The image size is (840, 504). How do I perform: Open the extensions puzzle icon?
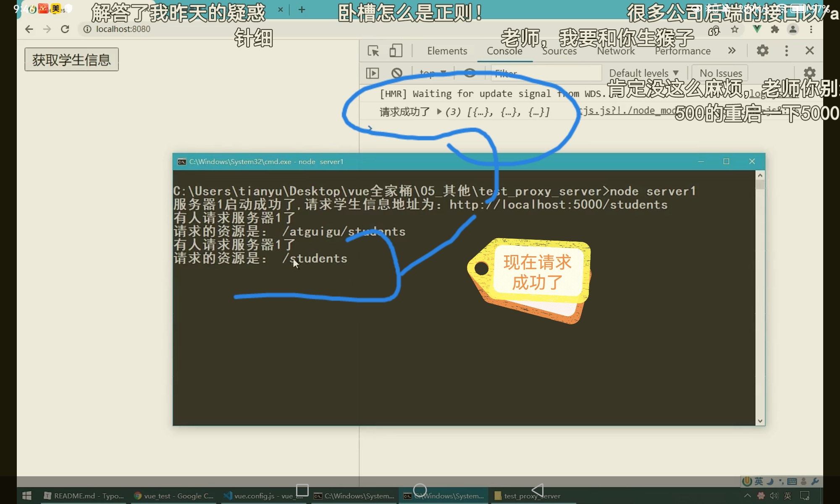tap(775, 29)
